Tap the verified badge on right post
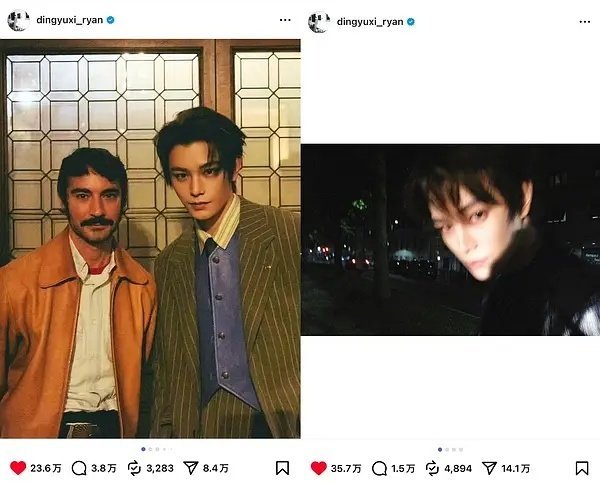This screenshot has height=485, width=600. [411, 22]
